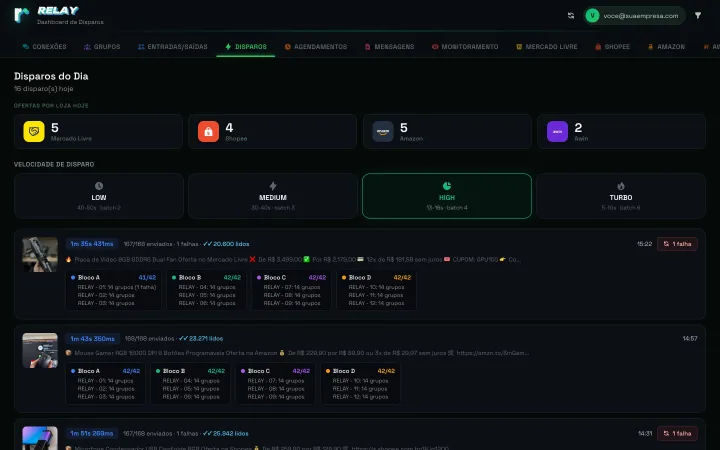Click Bloco C card in the 15:22 dispatch
The image size is (720, 450).
coord(291,290)
